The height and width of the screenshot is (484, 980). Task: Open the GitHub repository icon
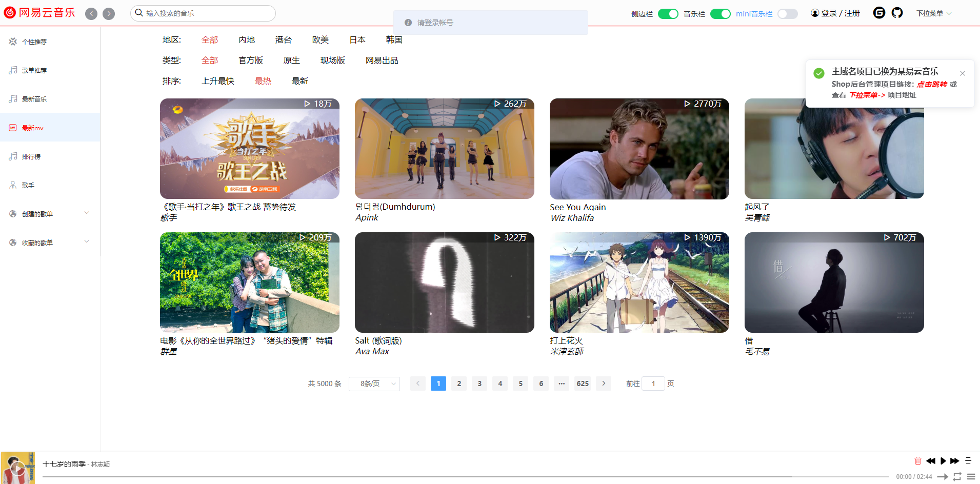(x=897, y=13)
